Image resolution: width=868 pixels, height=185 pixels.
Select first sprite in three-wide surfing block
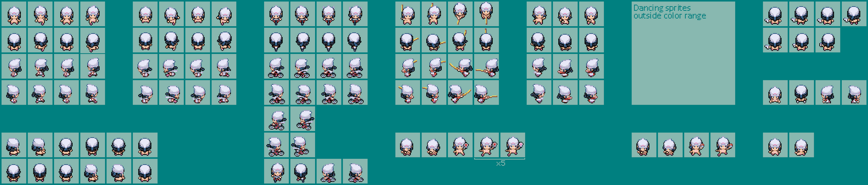539,14
